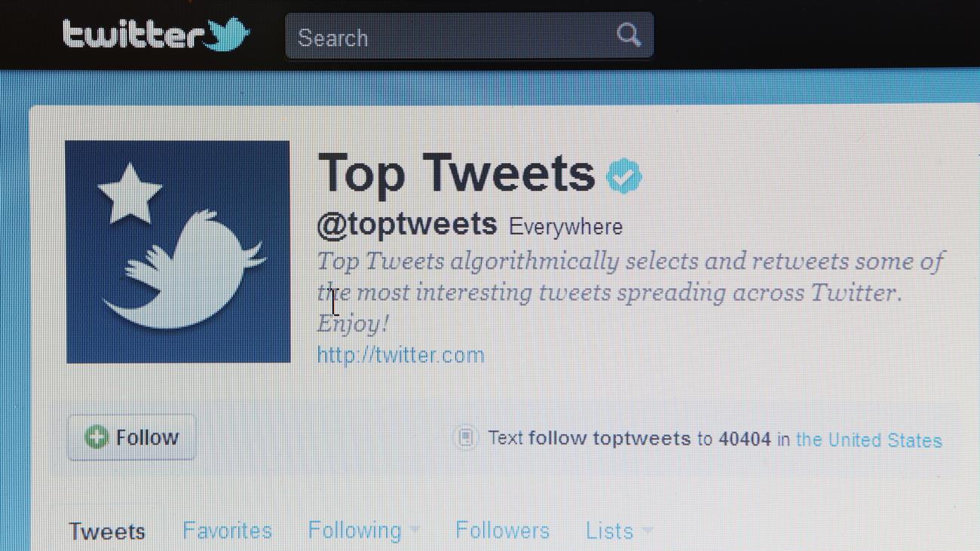
Task: Click the star in the profile avatar
Action: click(x=130, y=193)
